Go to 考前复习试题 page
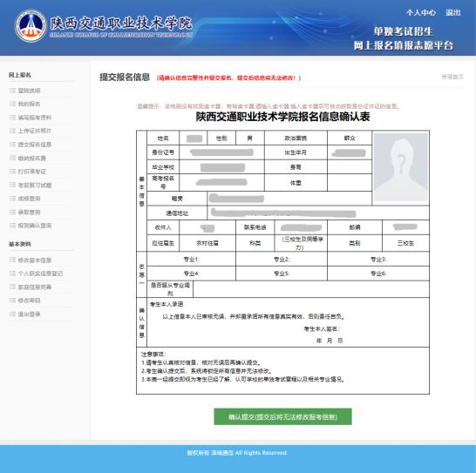The width and height of the screenshot is (476, 473). [x=35, y=185]
